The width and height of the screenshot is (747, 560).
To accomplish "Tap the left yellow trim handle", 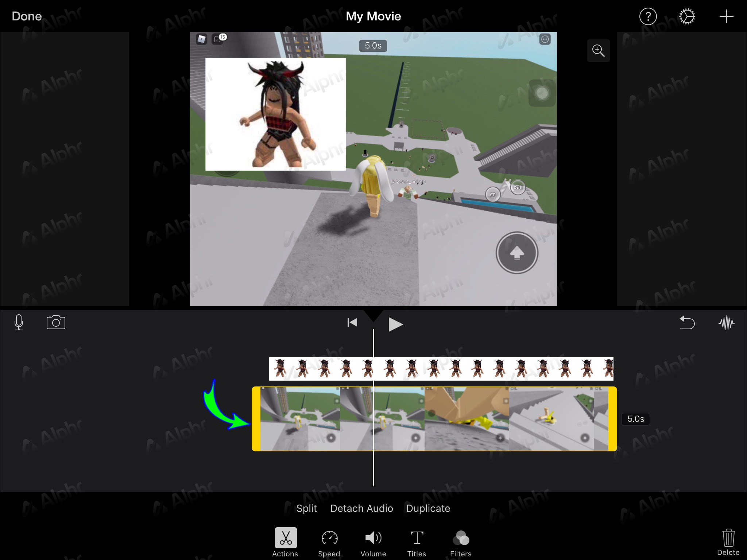I will [256, 419].
